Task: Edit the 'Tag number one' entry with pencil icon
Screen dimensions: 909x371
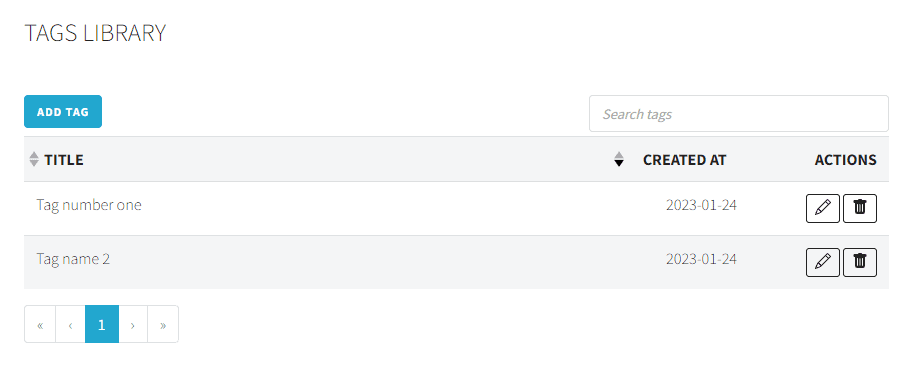Action: tap(823, 208)
